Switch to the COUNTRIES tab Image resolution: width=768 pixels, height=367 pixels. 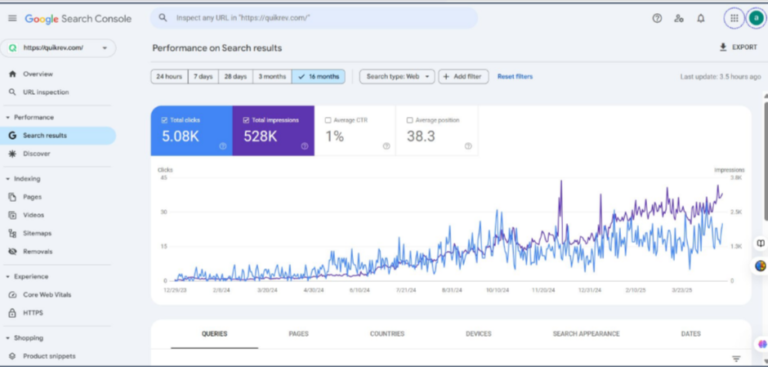click(x=387, y=334)
